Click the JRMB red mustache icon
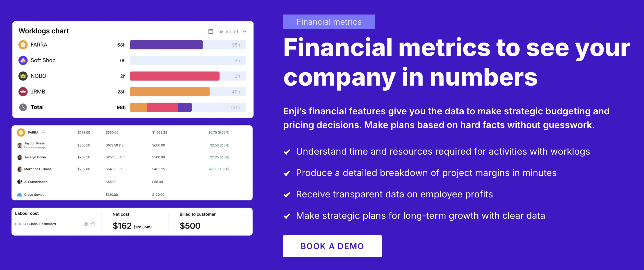This screenshot has width=644, height=270. (x=23, y=92)
